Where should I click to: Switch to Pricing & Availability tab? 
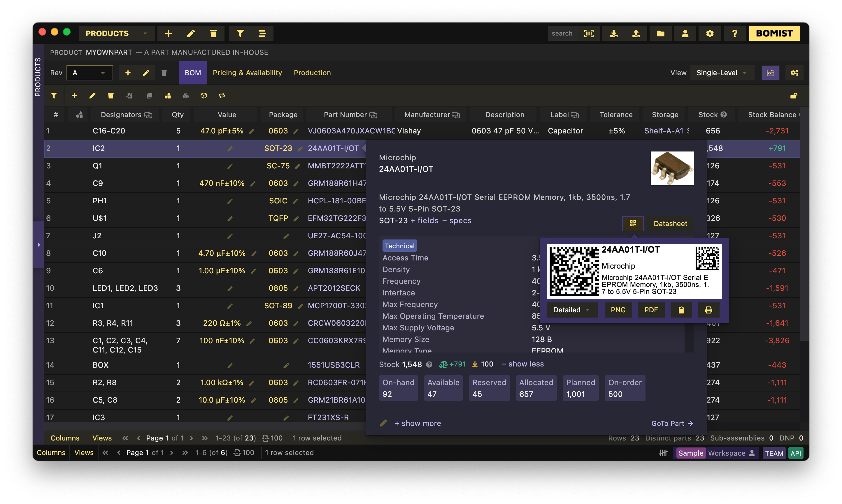pyautogui.click(x=247, y=73)
